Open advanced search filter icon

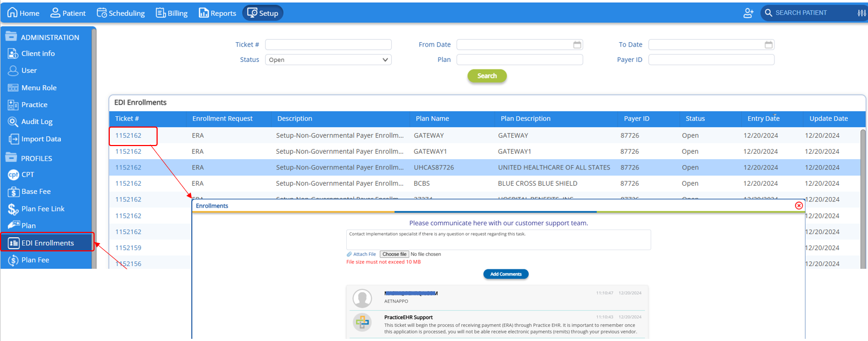pos(861,13)
